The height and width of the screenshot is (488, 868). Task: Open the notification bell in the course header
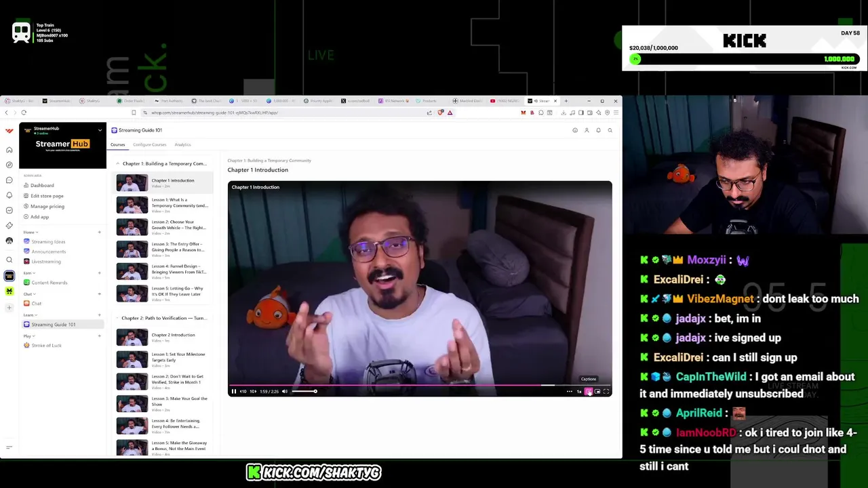598,130
